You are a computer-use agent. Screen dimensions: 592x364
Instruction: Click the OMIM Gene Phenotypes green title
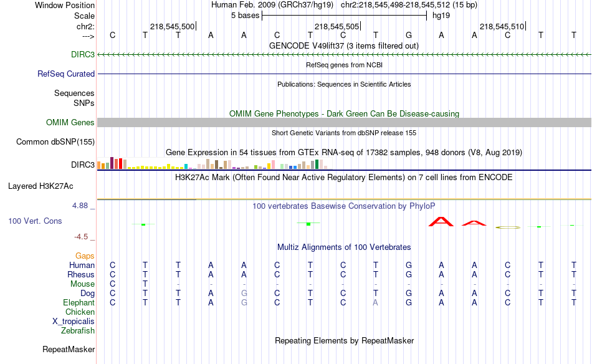344,113
